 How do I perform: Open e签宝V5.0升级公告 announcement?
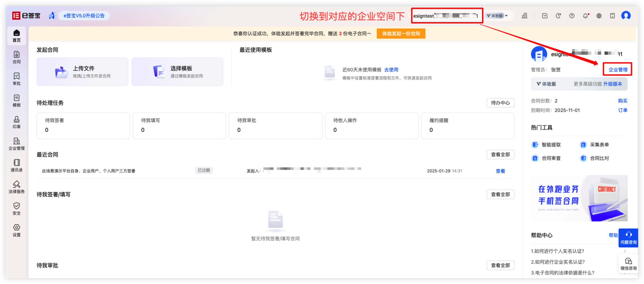click(x=84, y=16)
